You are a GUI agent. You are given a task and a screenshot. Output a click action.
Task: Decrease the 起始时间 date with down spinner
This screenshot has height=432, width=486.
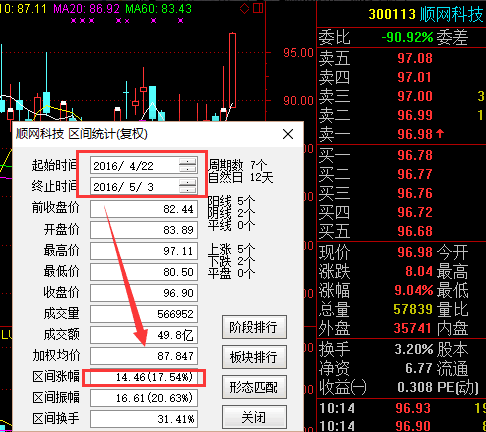pyautogui.click(x=188, y=169)
